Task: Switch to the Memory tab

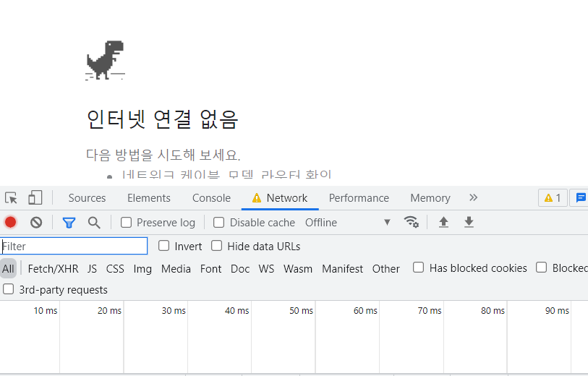Action: click(430, 198)
